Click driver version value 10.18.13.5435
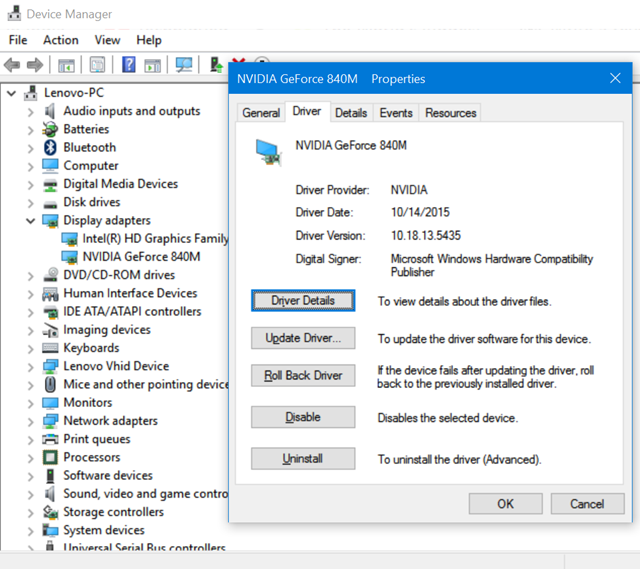Screen dimensions: 640x569 [426, 236]
